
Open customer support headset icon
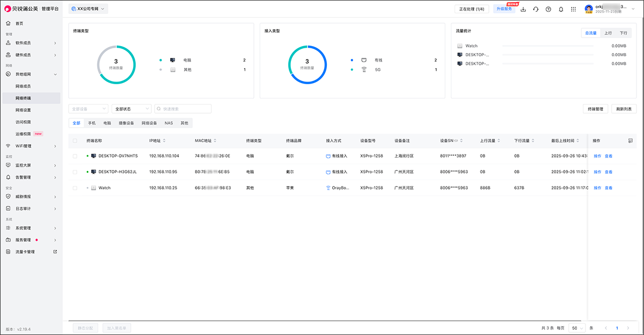pos(536,9)
